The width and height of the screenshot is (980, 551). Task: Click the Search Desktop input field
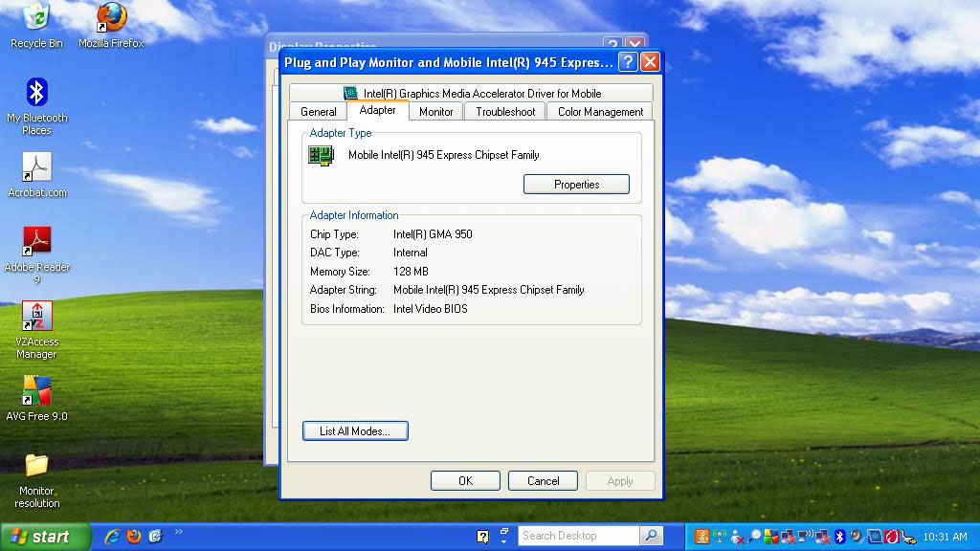(x=578, y=536)
